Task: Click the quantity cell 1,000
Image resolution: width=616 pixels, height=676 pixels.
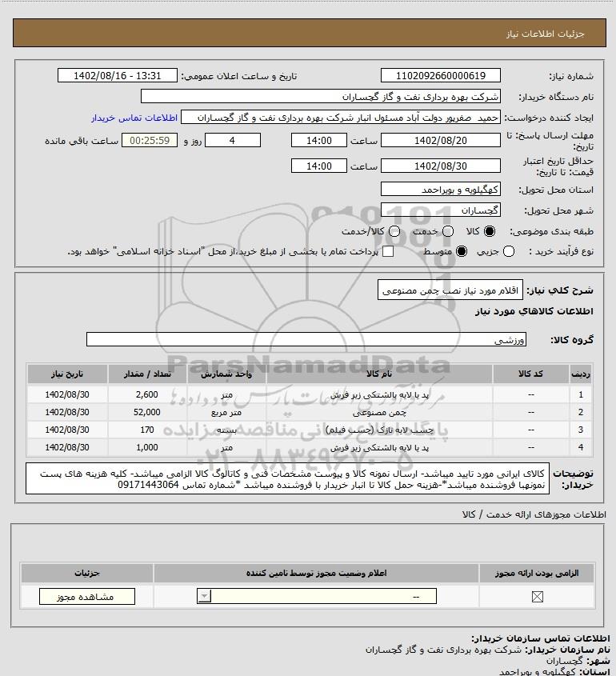Action: 147,447
